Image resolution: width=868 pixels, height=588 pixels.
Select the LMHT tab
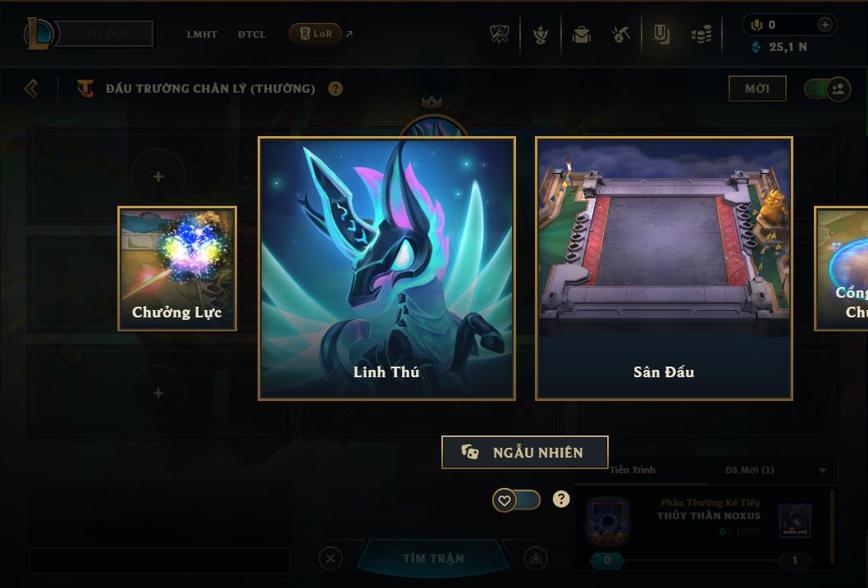click(x=202, y=34)
